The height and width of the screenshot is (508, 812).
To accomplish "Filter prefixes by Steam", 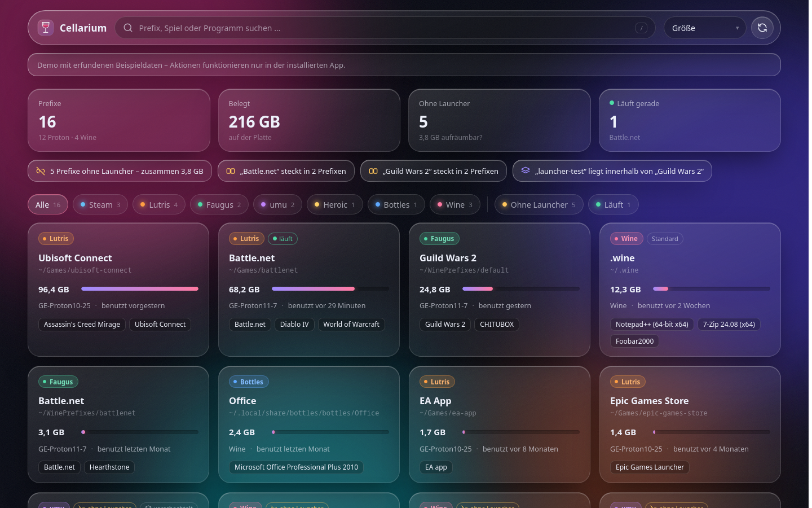I will tap(100, 204).
